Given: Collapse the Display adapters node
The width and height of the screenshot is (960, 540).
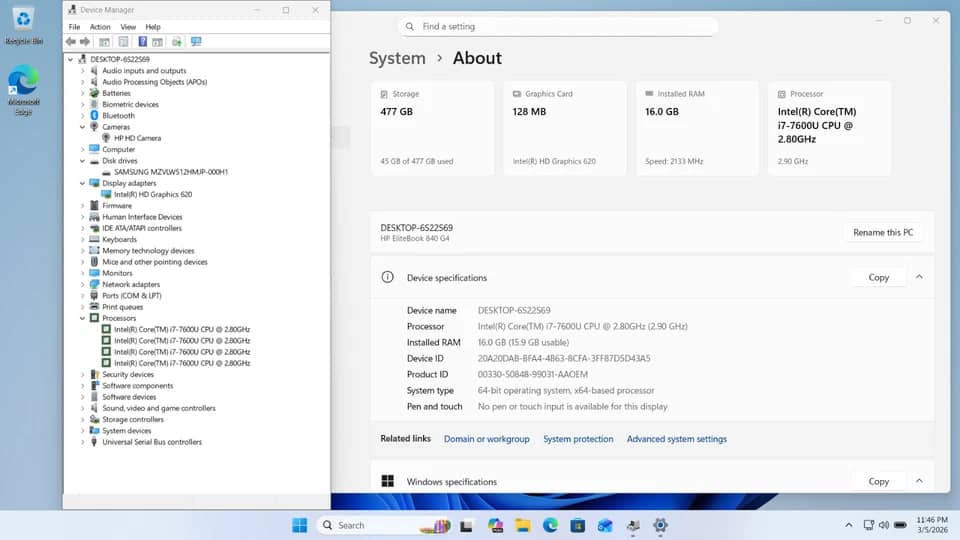Looking at the screenshot, I should point(83,183).
